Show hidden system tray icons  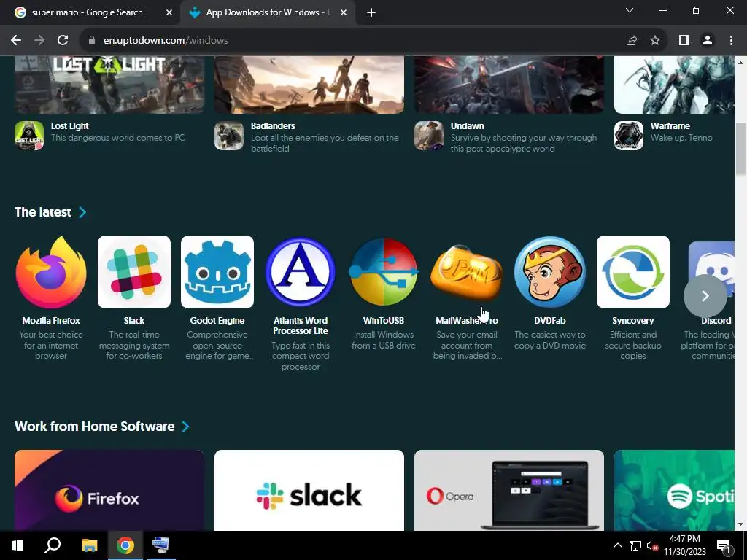pyautogui.click(x=617, y=545)
